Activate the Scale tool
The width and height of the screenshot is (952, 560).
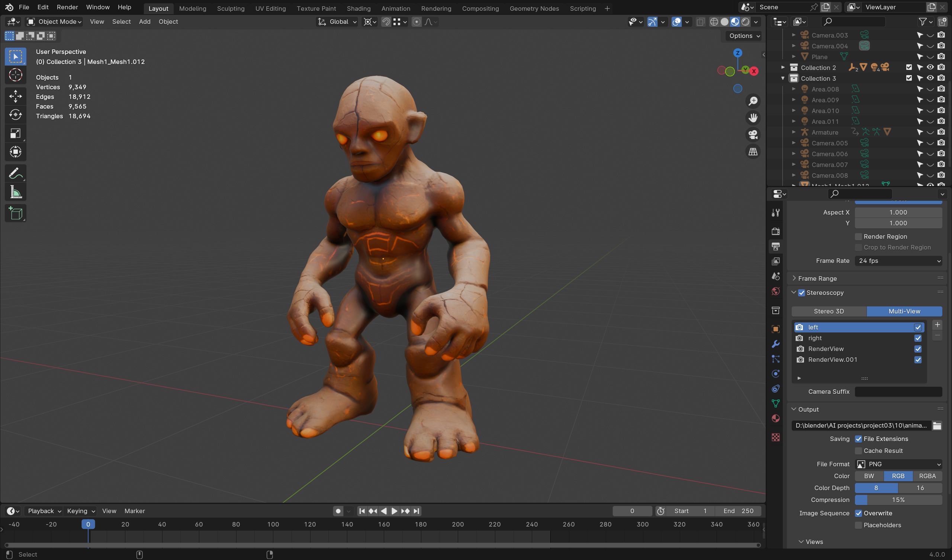click(x=16, y=133)
